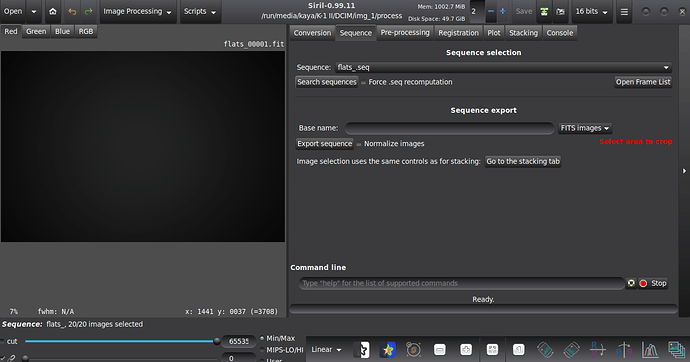Open the FITS images export format dropdown
Screen dimensions: 690x362
tap(585, 128)
